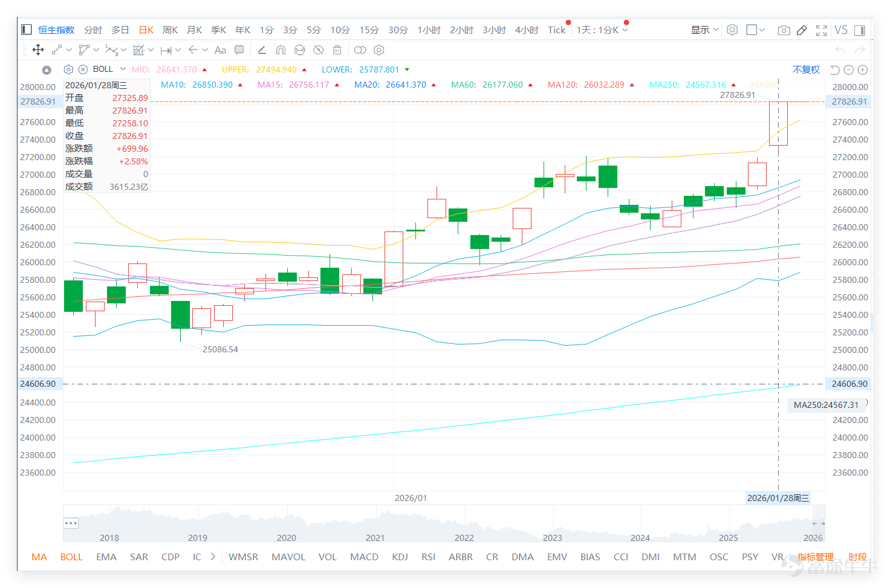Screen dimensions: 890x588
Task: Select the 日K daily chart tab
Action: click(x=146, y=30)
